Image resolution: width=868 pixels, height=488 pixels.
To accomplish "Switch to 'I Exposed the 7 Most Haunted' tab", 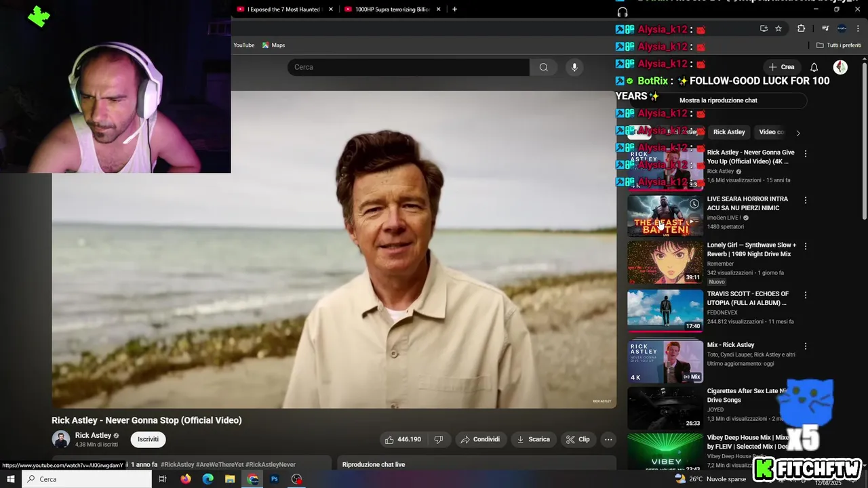I will [285, 9].
